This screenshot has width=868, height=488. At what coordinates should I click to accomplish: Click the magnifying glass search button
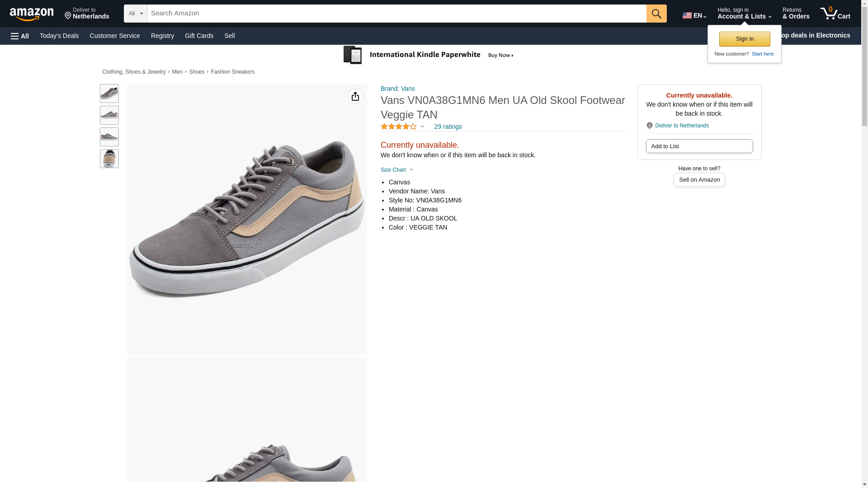[x=656, y=14]
